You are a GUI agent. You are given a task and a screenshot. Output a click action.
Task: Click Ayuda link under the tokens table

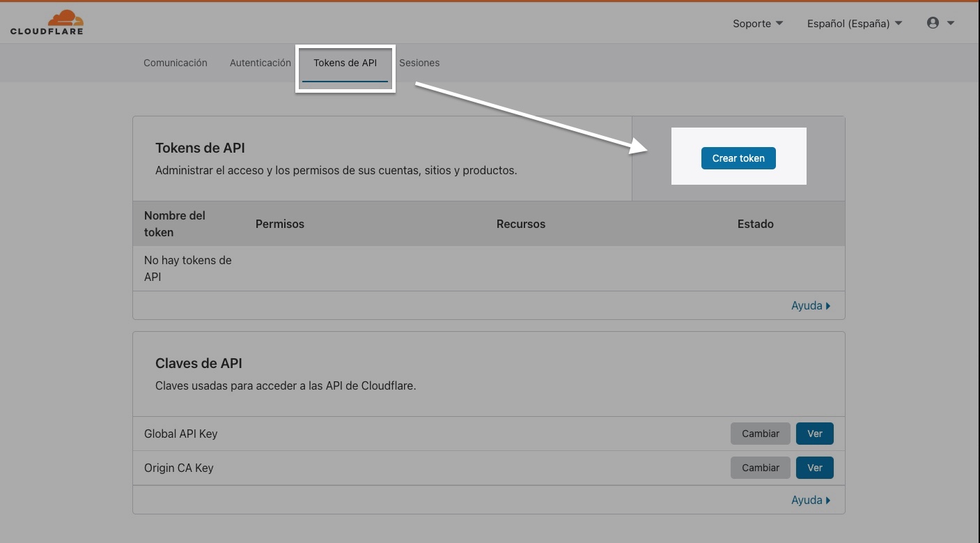tap(810, 306)
